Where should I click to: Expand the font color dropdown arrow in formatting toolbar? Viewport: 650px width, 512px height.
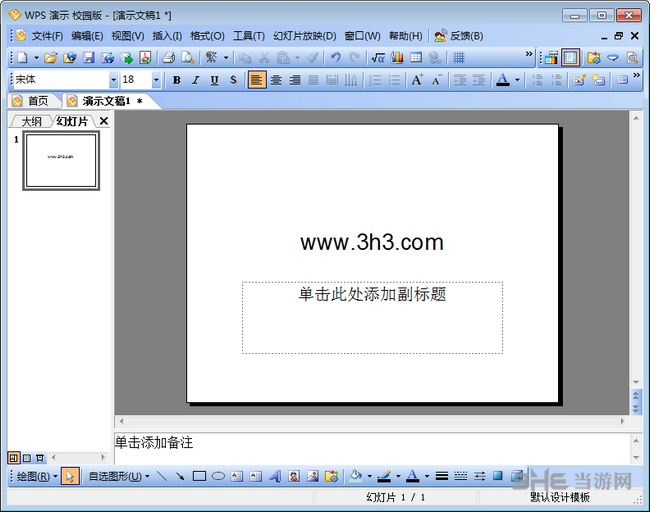(517, 80)
